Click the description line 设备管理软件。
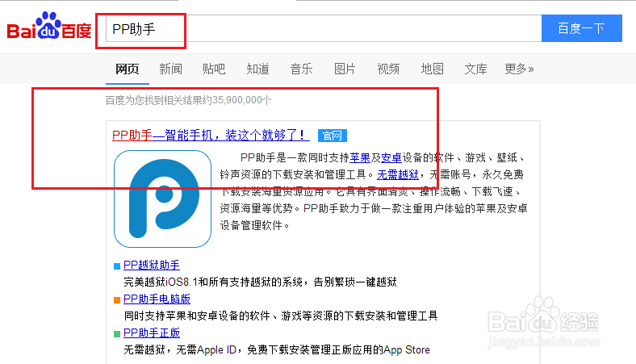 [x=254, y=226]
